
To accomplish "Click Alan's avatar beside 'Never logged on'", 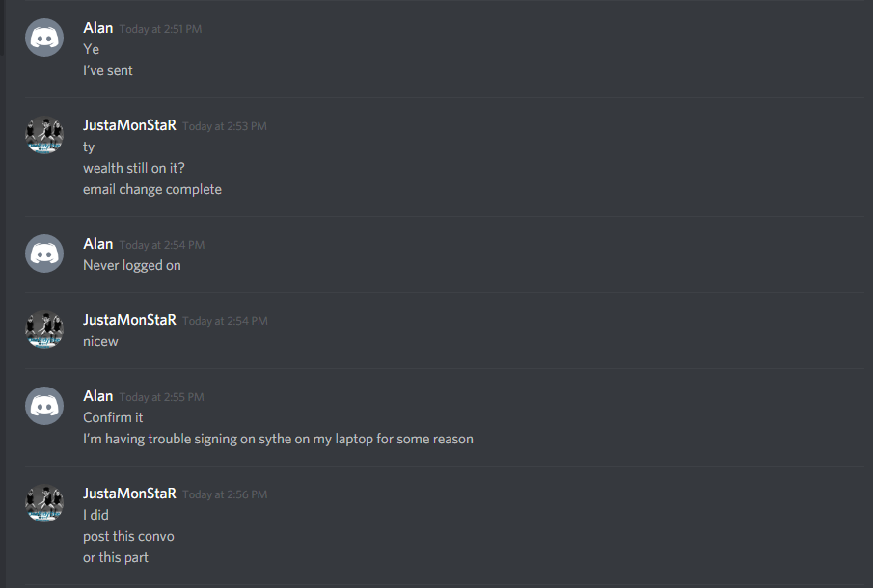I will click(x=44, y=254).
